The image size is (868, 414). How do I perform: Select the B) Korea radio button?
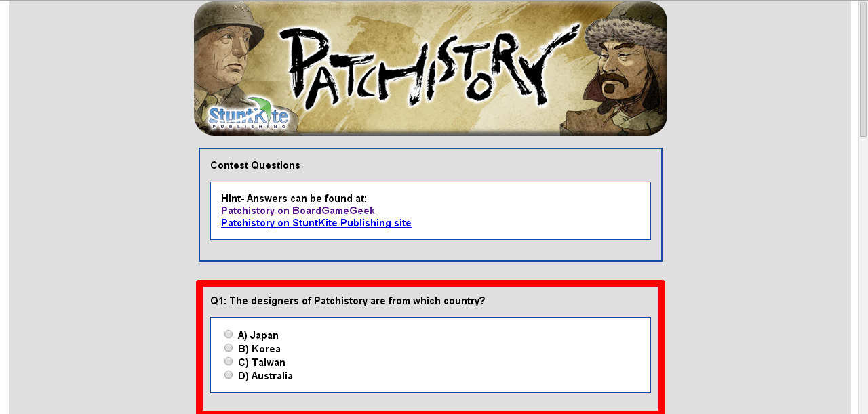coord(229,348)
